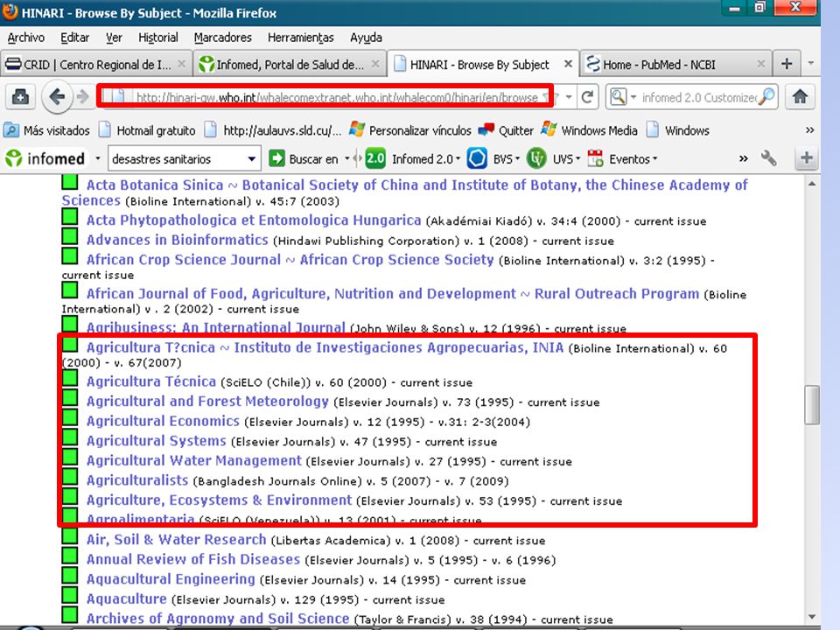Click the green box beside Acta Botanica Sinica
840x630 pixels.
click(70, 182)
